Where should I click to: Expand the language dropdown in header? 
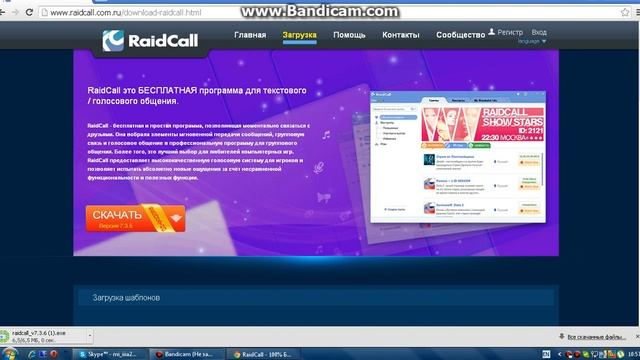coord(532,41)
